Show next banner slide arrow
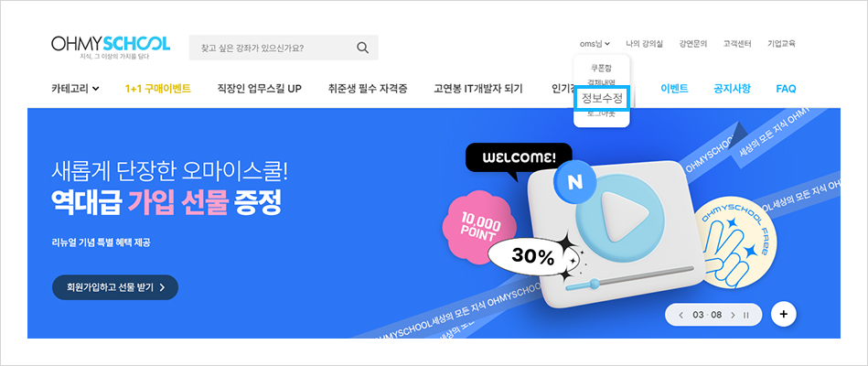 tap(733, 315)
